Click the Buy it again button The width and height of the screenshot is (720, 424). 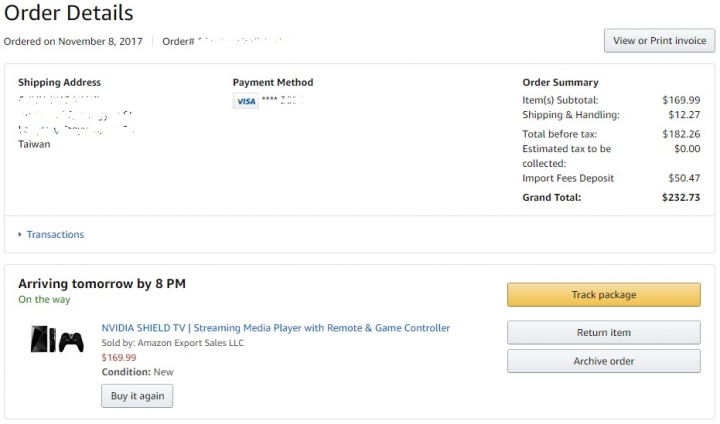click(x=137, y=396)
